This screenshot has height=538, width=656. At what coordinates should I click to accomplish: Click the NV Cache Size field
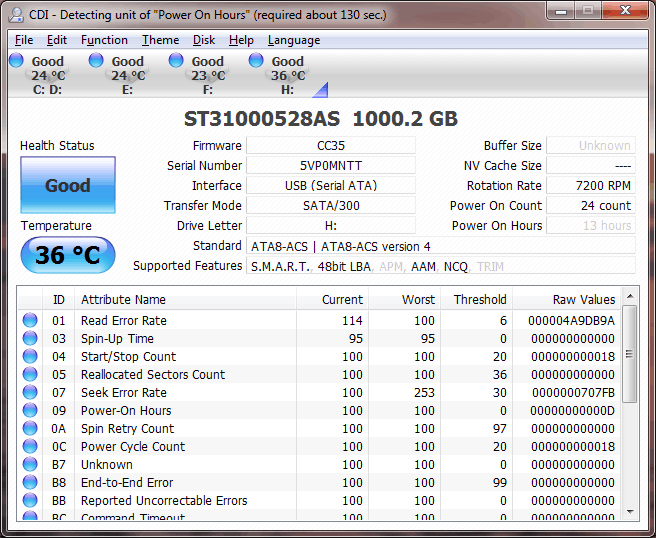(x=591, y=165)
